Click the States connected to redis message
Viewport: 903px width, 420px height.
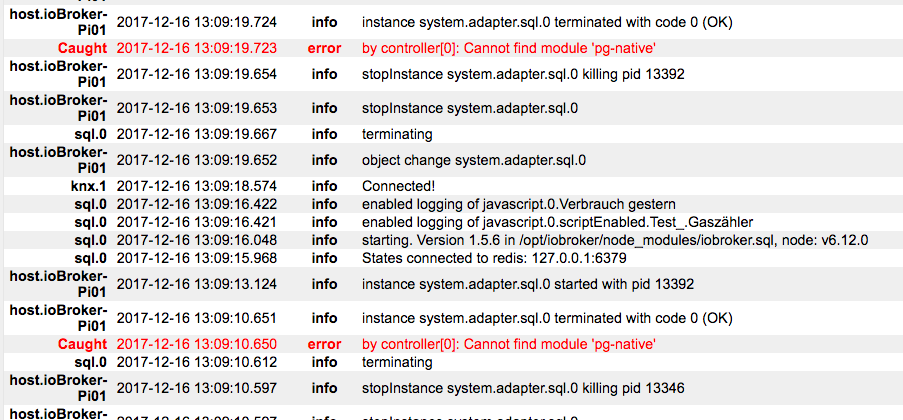point(494,258)
